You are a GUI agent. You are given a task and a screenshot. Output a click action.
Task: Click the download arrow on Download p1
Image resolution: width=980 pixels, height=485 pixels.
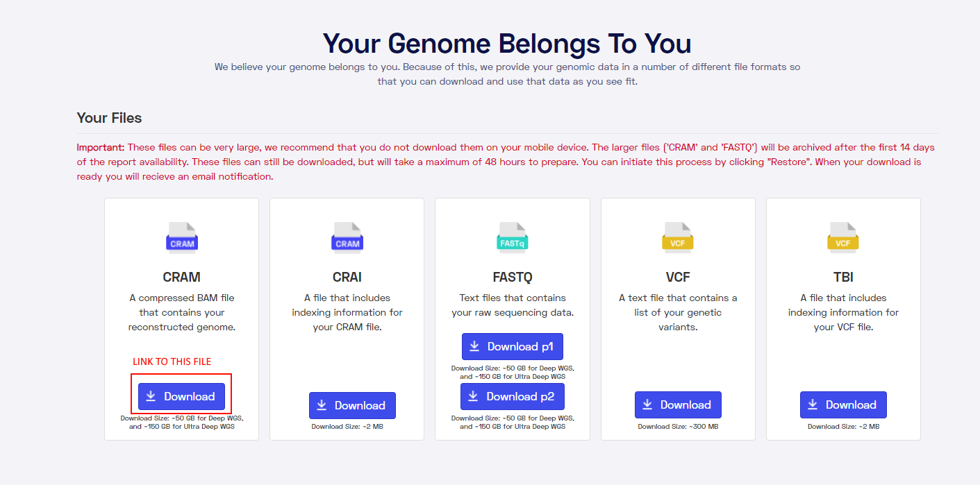coord(474,346)
